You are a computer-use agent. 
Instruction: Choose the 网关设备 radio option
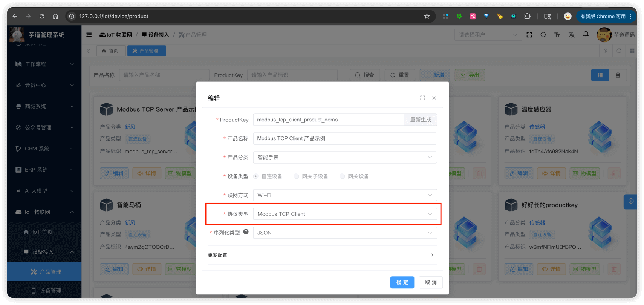pos(342,176)
